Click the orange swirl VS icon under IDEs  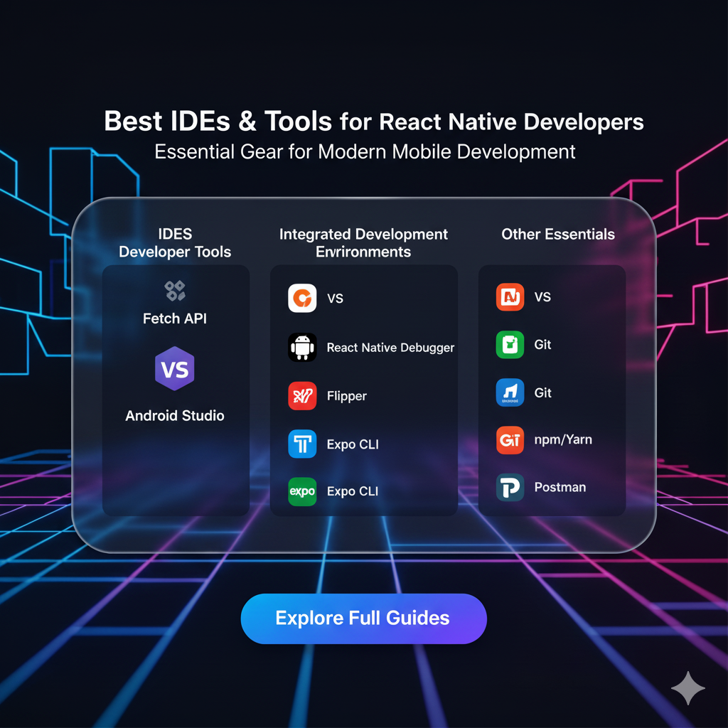click(x=302, y=298)
